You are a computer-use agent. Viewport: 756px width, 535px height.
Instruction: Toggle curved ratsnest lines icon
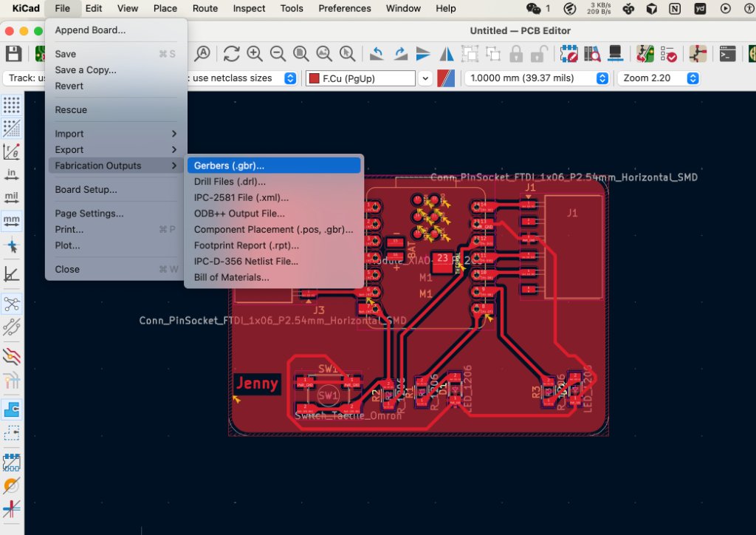12,327
